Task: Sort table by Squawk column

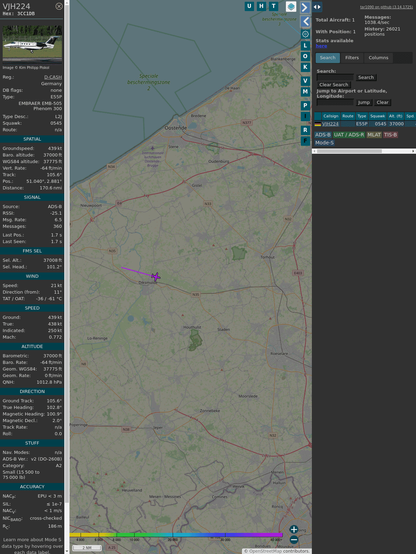Action: [x=377, y=116]
